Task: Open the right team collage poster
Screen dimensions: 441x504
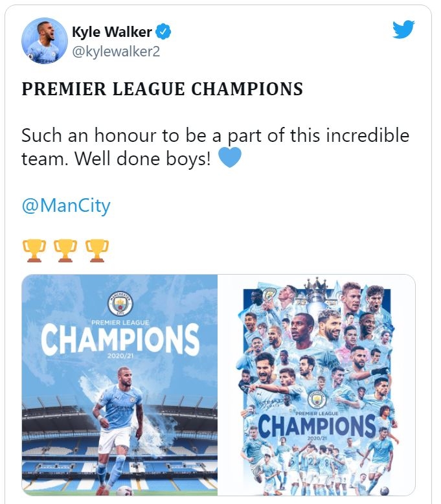Action: (316, 363)
